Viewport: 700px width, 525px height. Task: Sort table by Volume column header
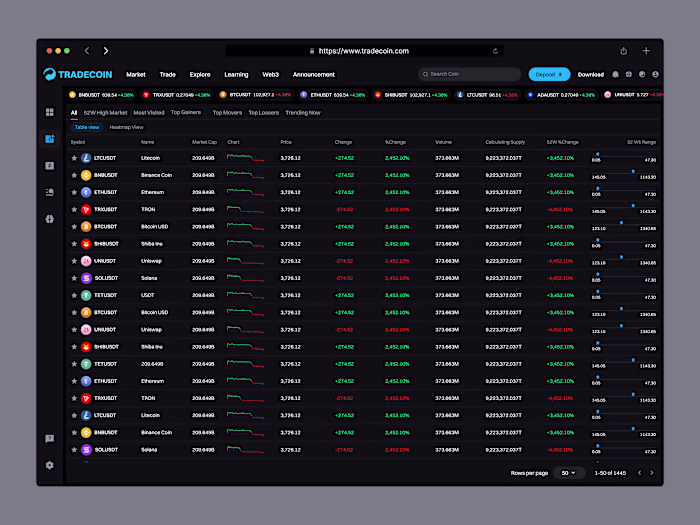pos(443,142)
